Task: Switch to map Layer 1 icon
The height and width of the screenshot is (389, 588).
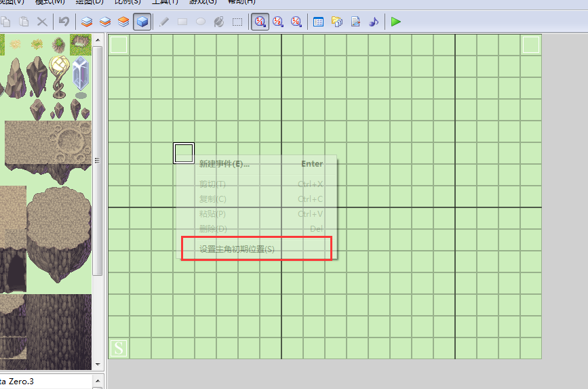Action: click(87, 22)
